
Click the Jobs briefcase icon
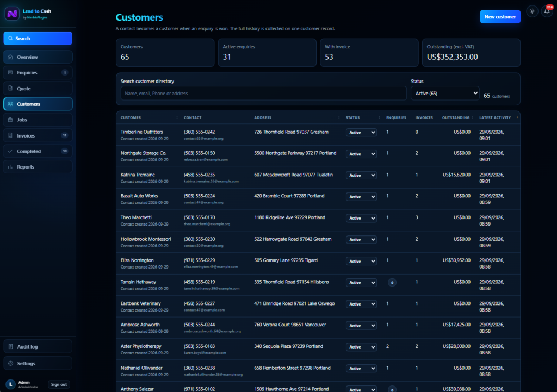[x=10, y=120]
